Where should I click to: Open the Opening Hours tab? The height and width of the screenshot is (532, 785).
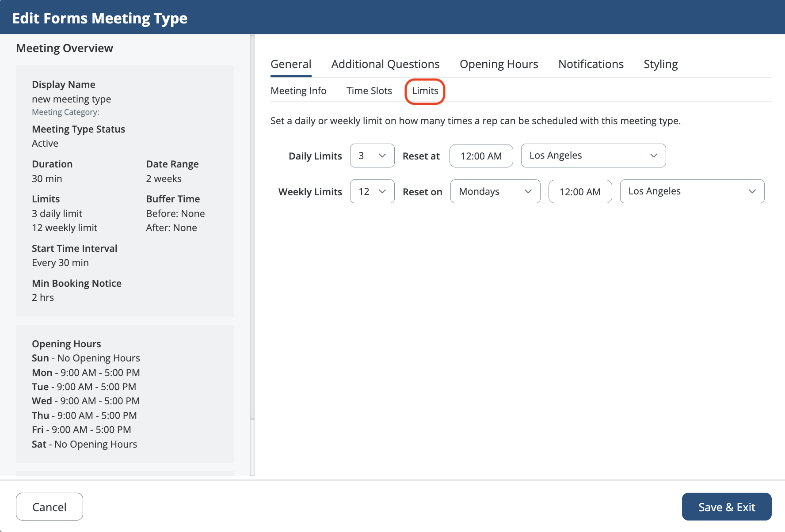499,64
